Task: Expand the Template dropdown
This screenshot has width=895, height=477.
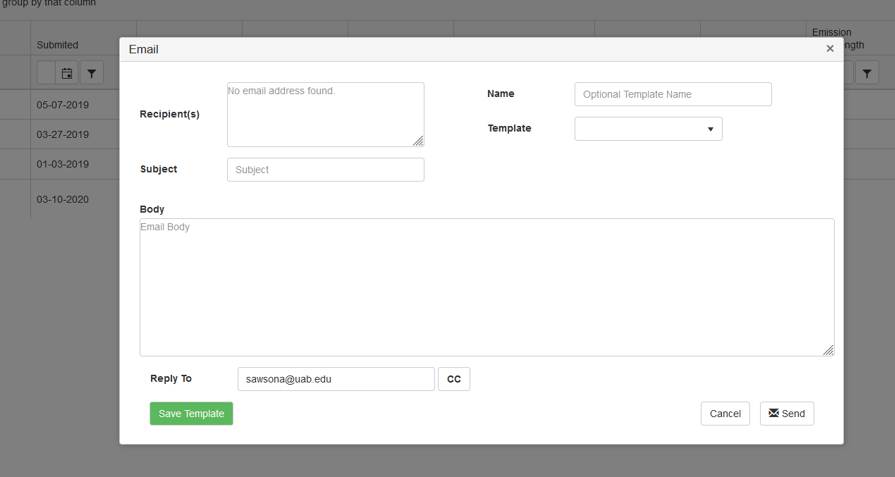Action: [648, 129]
